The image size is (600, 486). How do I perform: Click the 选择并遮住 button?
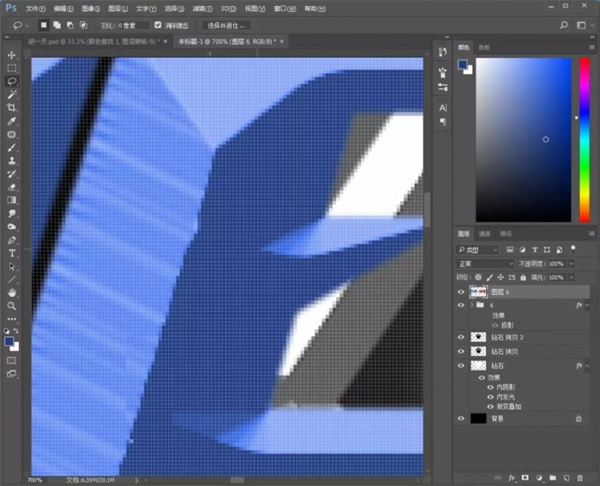(226, 24)
